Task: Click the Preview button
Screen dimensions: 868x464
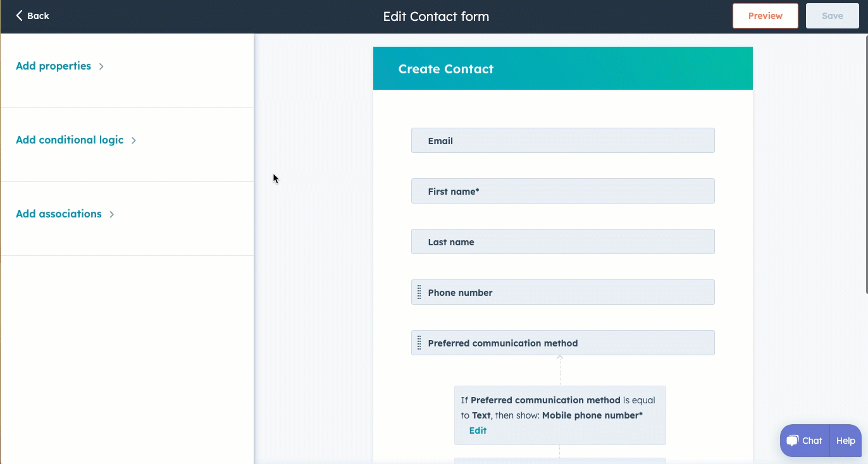Action: (x=765, y=15)
